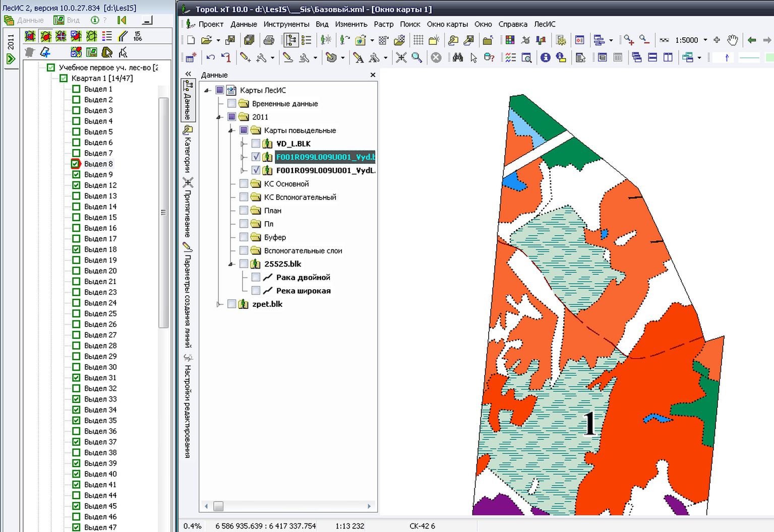Click the Данные panel horizontal scrollbar thumb
The width and height of the screenshot is (774, 532).
pos(218,506)
